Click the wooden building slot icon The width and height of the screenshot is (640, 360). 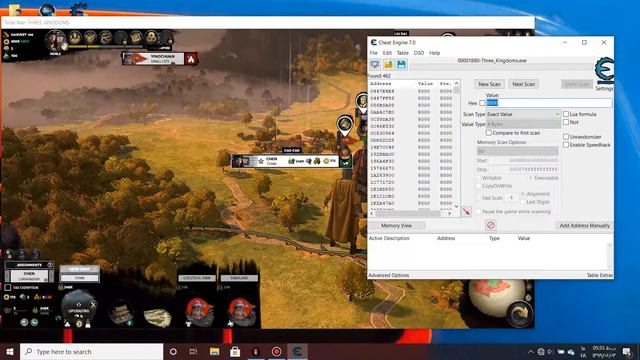click(121, 313)
